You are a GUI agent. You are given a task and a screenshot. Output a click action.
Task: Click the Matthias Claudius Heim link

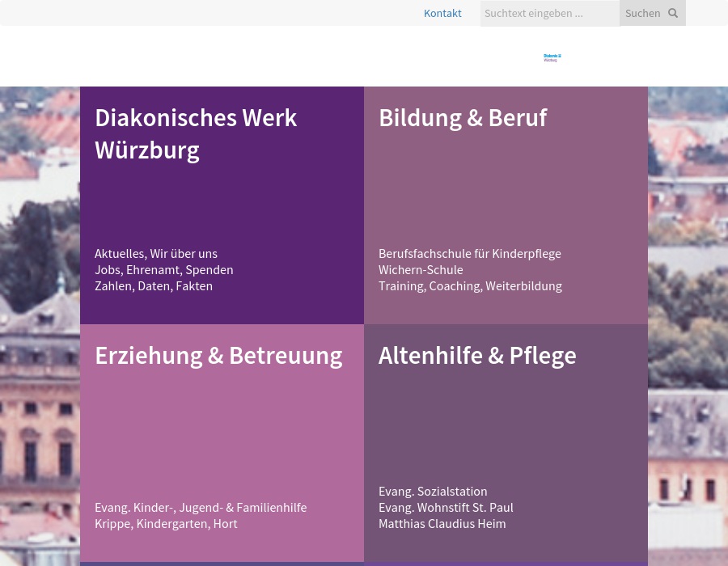point(442,523)
